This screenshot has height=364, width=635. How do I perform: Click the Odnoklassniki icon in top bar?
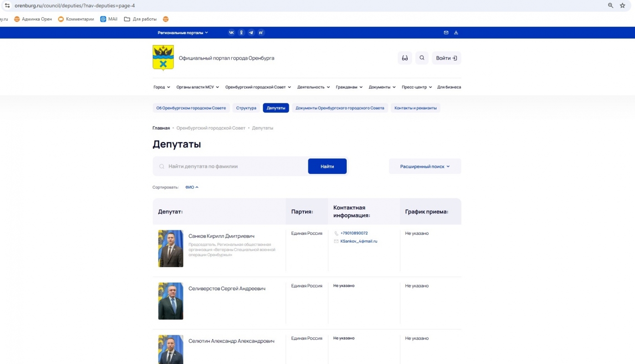(x=241, y=33)
